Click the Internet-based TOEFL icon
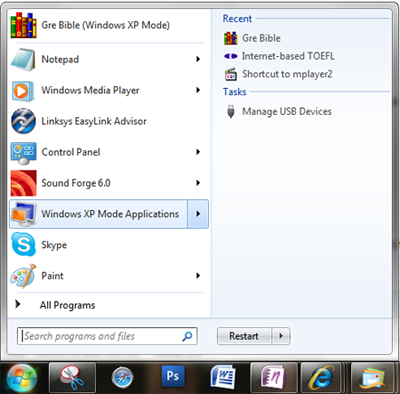 (231, 56)
